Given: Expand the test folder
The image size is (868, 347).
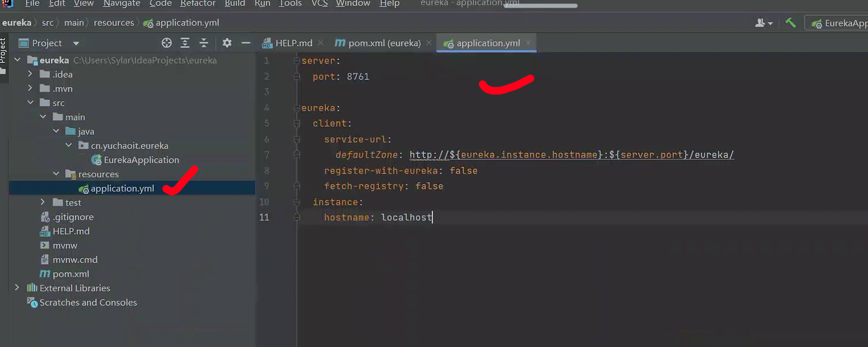Looking at the screenshot, I should 43,202.
